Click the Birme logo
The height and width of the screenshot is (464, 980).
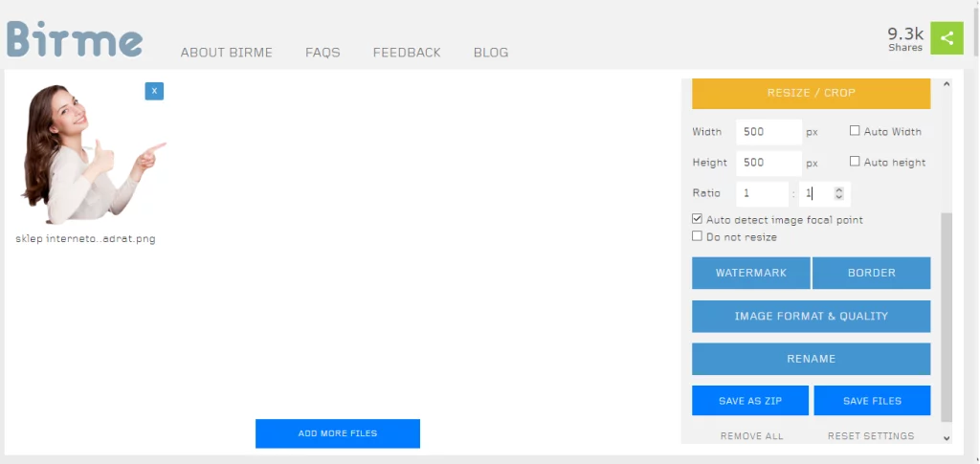pos(75,40)
